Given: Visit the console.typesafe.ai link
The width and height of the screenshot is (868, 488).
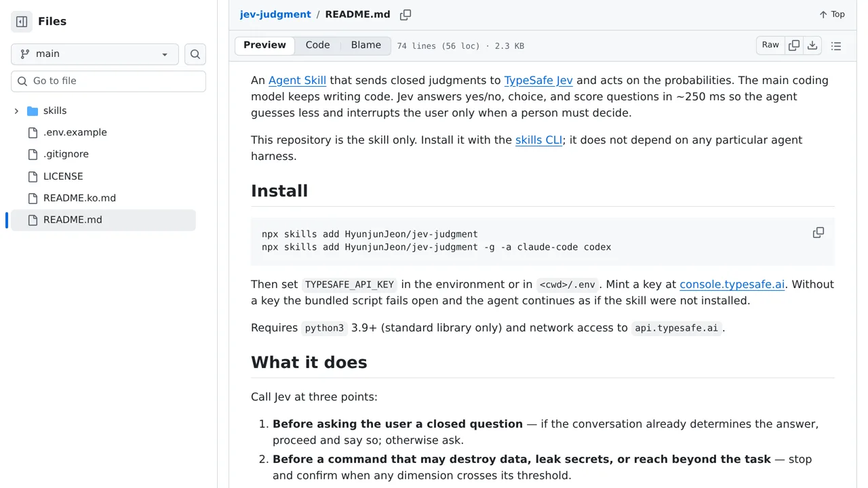Looking at the screenshot, I should tap(732, 284).
